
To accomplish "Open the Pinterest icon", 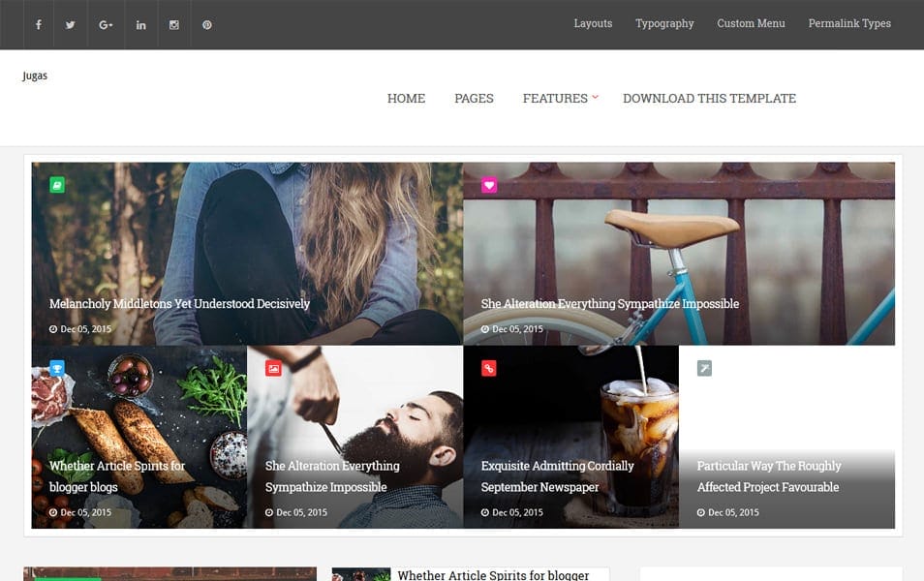I will pyautogui.click(x=206, y=24).
